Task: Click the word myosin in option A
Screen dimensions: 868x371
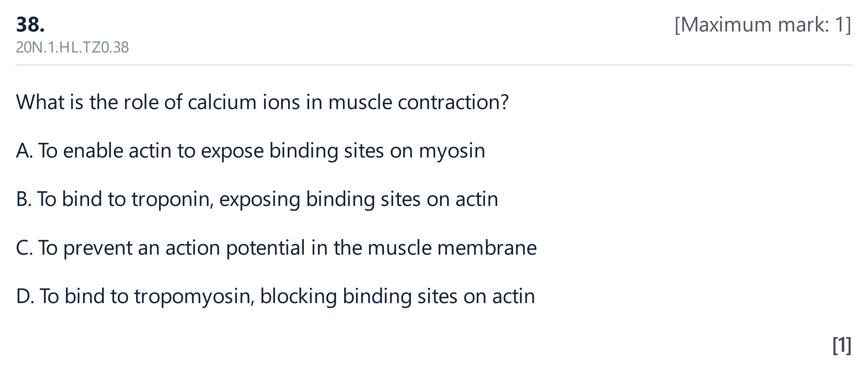Action: (x=452, y=151)
